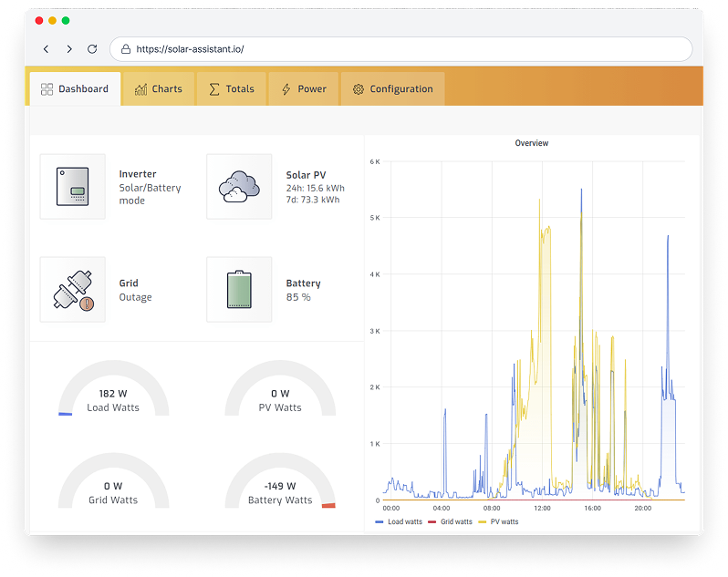This screenshot has width=728, height=577.
Task: Click the '12:00' x-axis label
Action: coord(542,509)
